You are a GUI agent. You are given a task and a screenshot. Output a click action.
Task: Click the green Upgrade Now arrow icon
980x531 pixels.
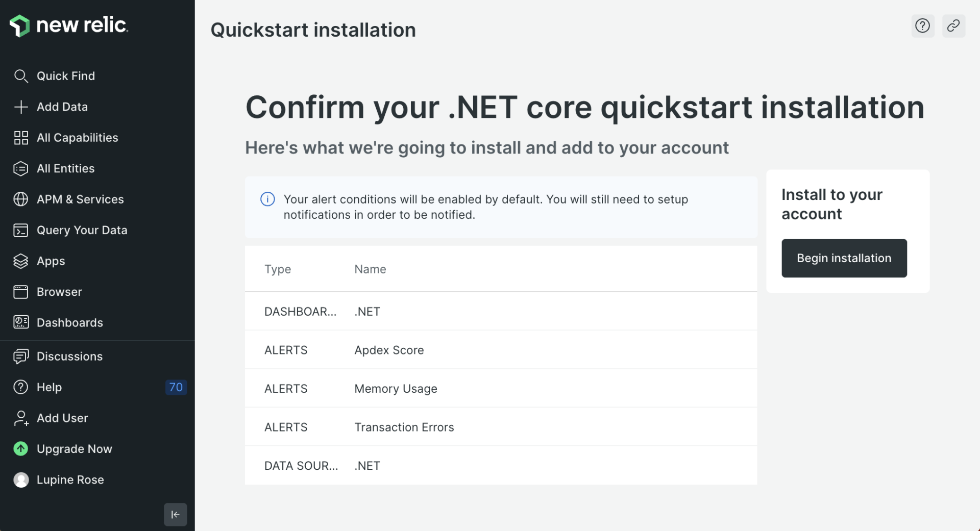(x=21, y=449)
